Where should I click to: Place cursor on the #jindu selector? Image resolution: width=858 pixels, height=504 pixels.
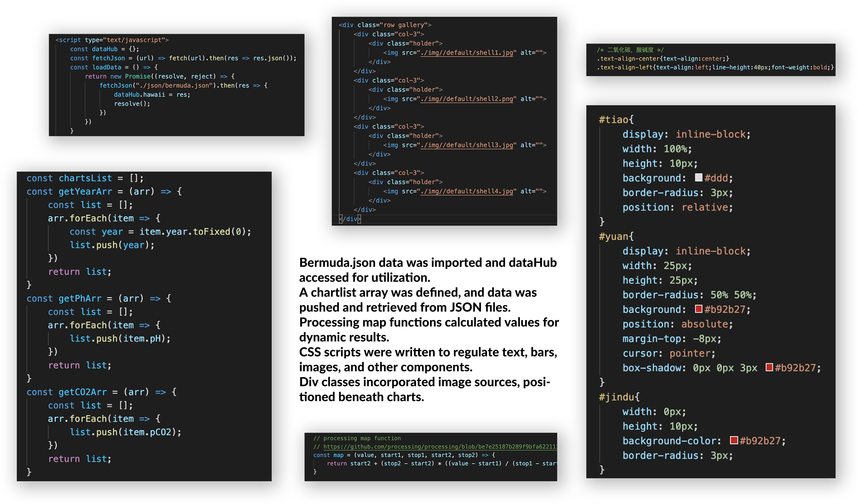point(617,397)
